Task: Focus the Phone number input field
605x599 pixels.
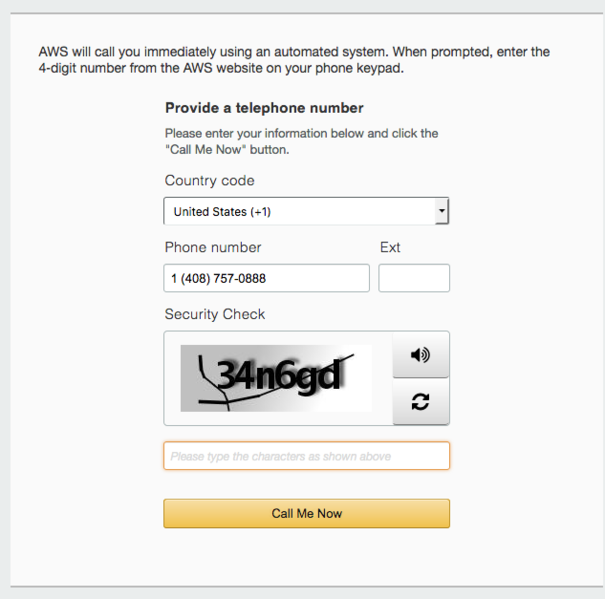Action: (266, 278)
